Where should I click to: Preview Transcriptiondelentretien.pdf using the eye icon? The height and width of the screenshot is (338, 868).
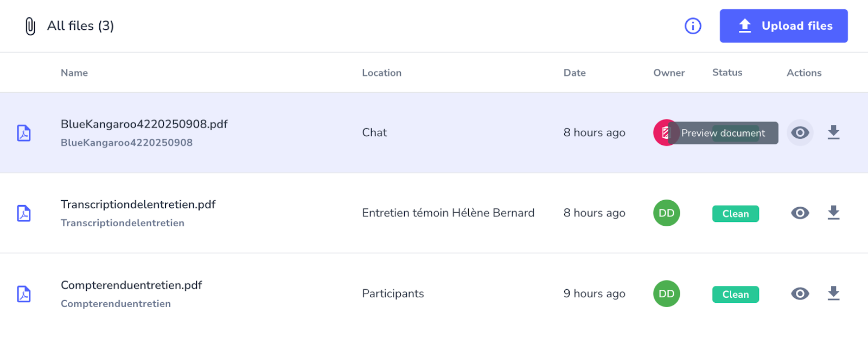pyautogui.click(x=800, y=213)
